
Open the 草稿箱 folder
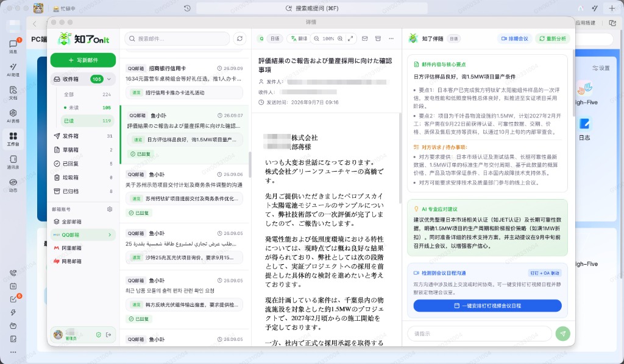click(x=83, y=150)
